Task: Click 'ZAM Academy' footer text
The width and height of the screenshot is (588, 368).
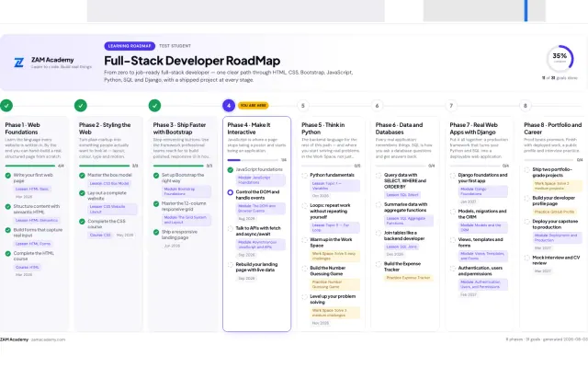Action: pyautogui.click(x=15, y=339)
